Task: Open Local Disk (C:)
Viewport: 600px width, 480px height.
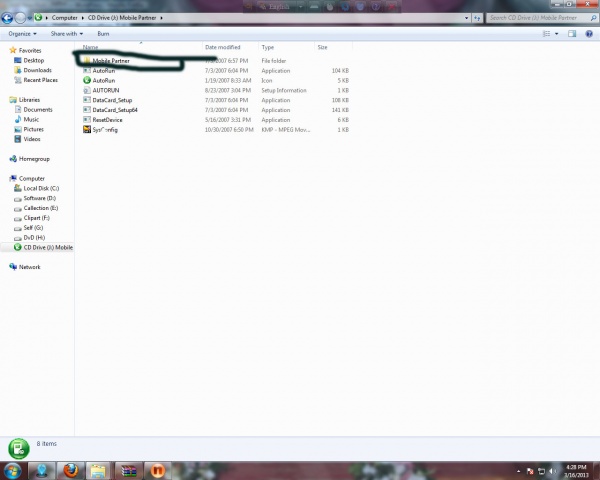Action: coord(41,188)
